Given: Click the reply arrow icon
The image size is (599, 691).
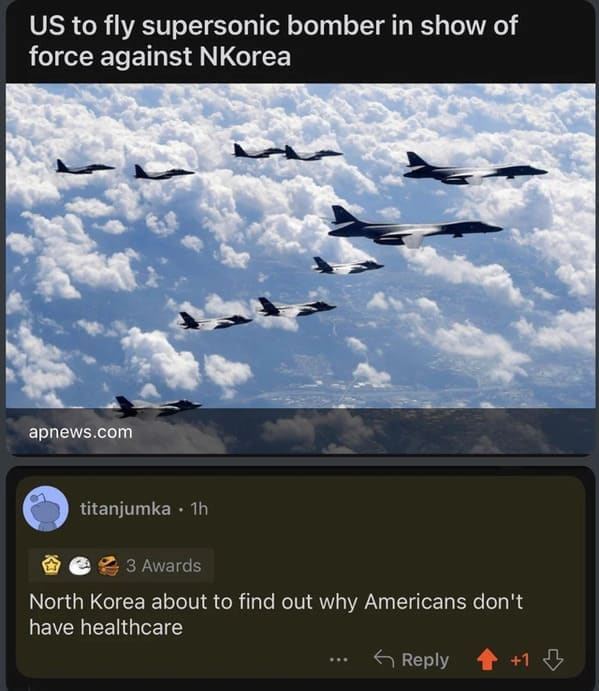Looking at the screenshot, I should pos(384,659).
